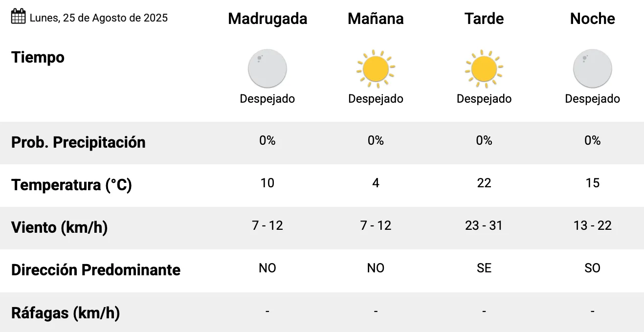644x332 pixels.
Task: Click the date Lunes, 25 de Agosto de 2025
Action: pyautogui.click(x=99, y=18)
